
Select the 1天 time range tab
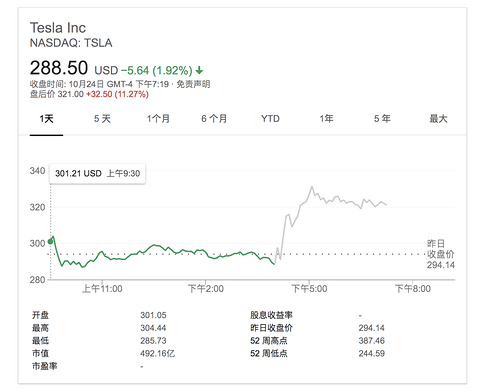(46, 119)
